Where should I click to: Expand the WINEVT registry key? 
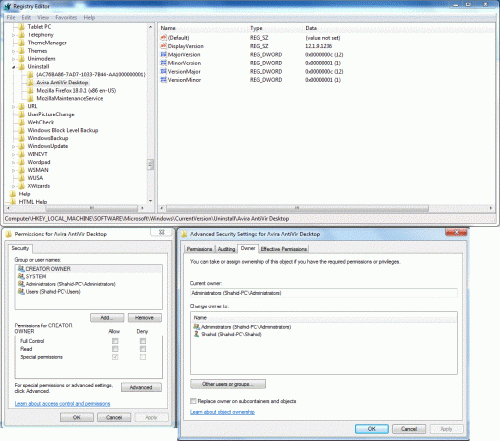(14, 154)
